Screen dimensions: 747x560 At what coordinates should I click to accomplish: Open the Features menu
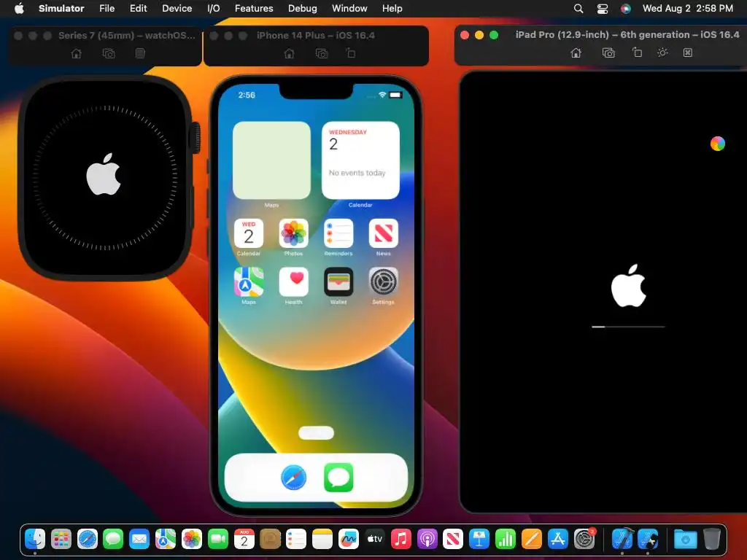click(254, 8)
